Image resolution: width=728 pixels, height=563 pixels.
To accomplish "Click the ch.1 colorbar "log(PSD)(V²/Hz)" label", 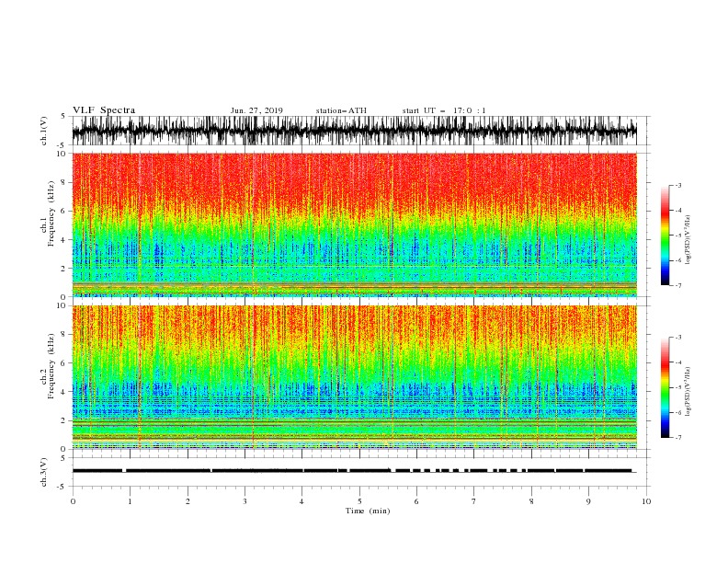I will (x=688, y=240).
